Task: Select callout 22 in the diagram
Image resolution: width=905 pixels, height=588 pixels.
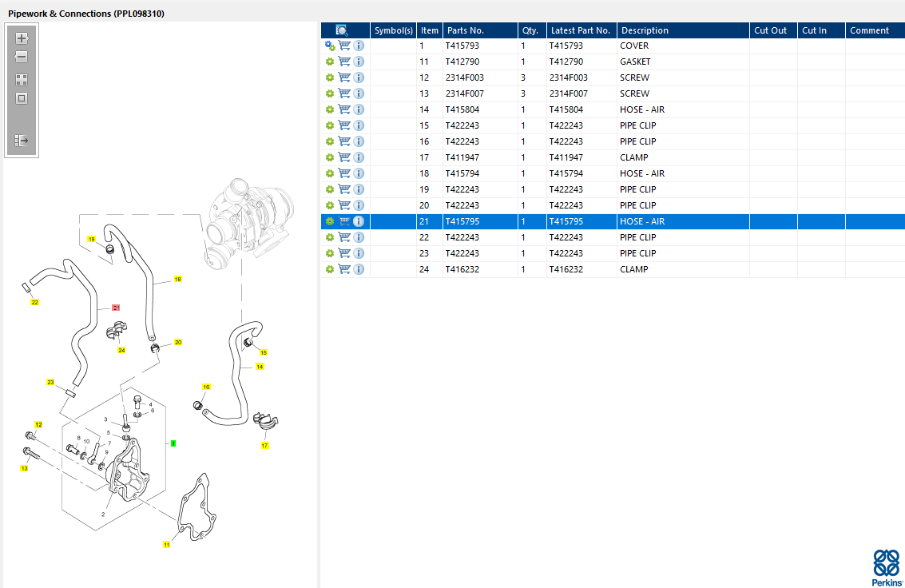Action: [34, 302]
